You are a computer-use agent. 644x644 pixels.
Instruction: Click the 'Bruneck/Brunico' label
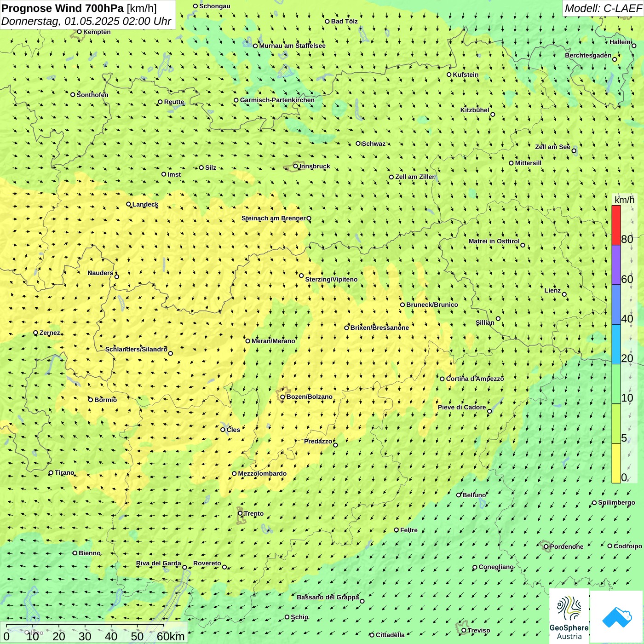[x=432, y=305]
